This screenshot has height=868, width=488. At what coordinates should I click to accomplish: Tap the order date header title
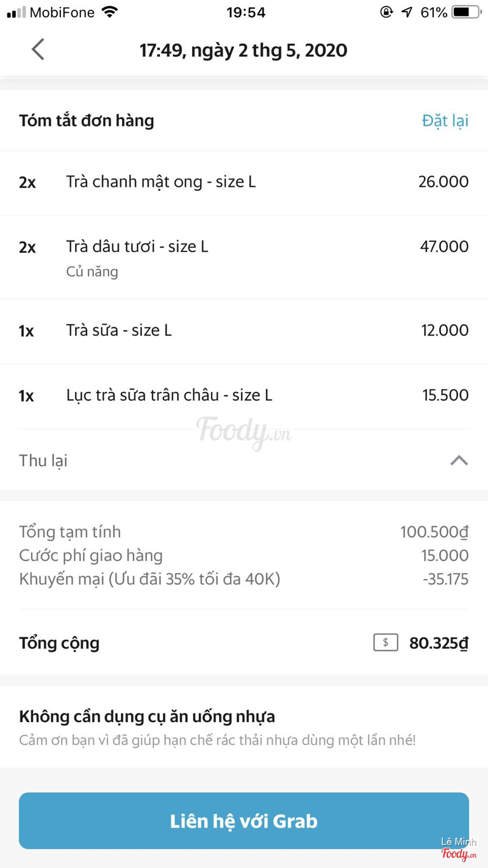(x=243, y=50)
